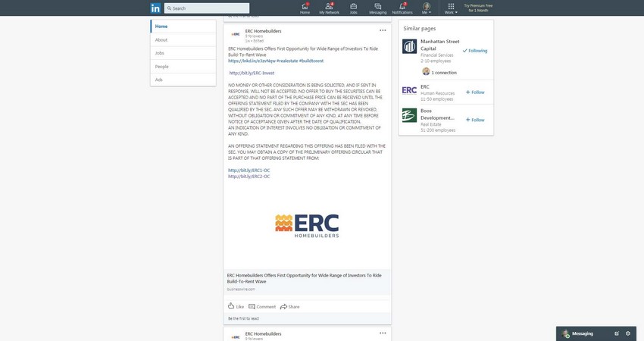Follow the ERC Human Resources page
644x341 pixels.
[475, 92]
